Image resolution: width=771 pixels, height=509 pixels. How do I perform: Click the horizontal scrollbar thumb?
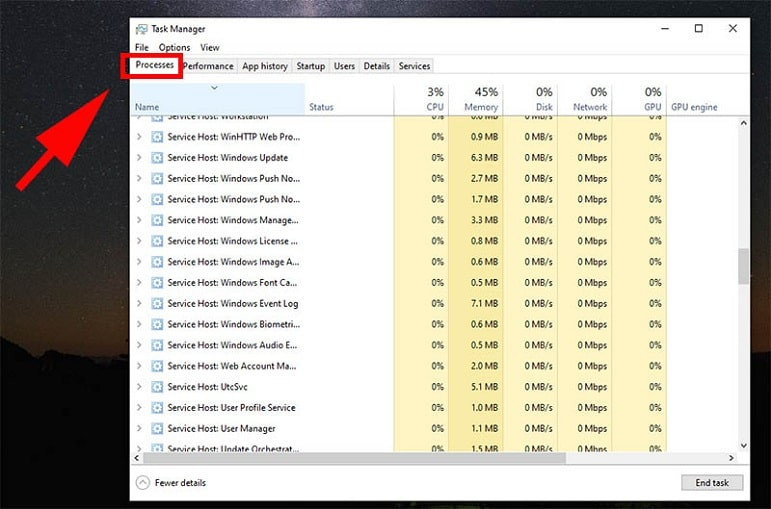(354, 458)
